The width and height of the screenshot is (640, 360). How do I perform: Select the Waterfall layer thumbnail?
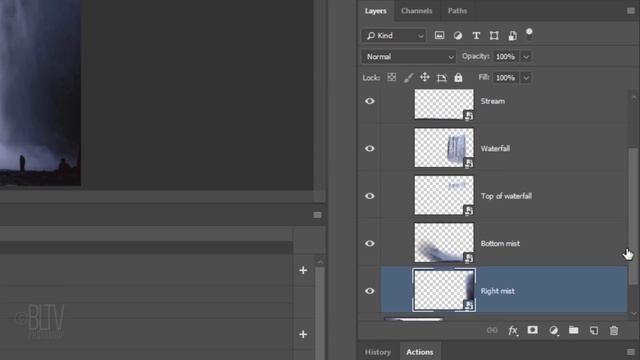(x=444, y=148)
